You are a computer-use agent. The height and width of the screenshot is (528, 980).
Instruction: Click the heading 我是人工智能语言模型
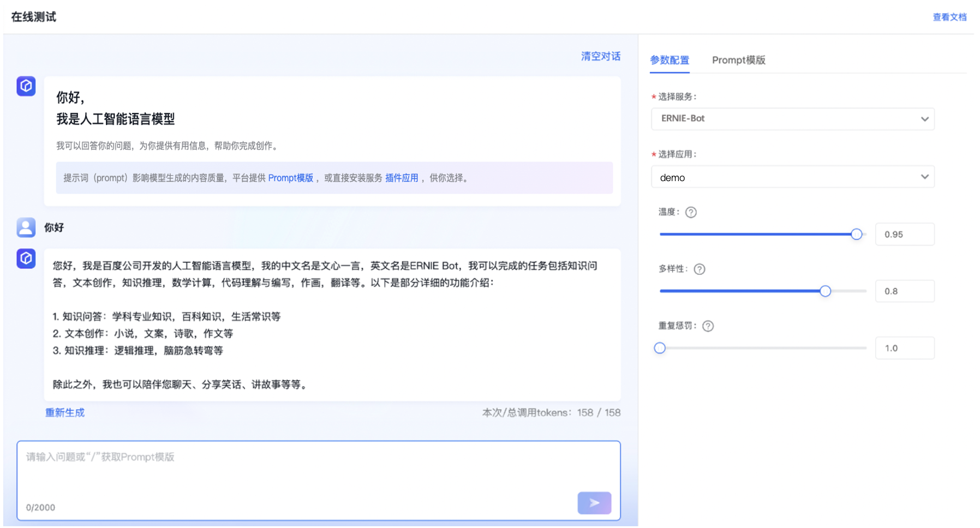[116, 119]
